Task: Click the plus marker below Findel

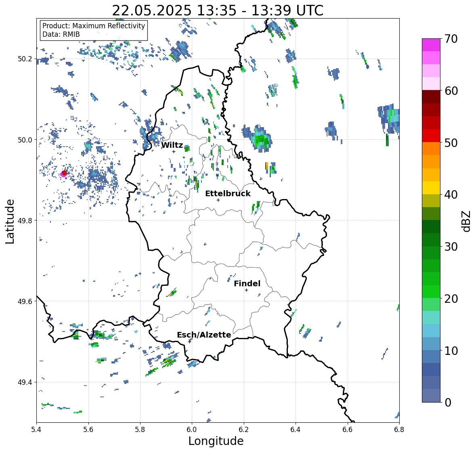Action: pos(246,290)
